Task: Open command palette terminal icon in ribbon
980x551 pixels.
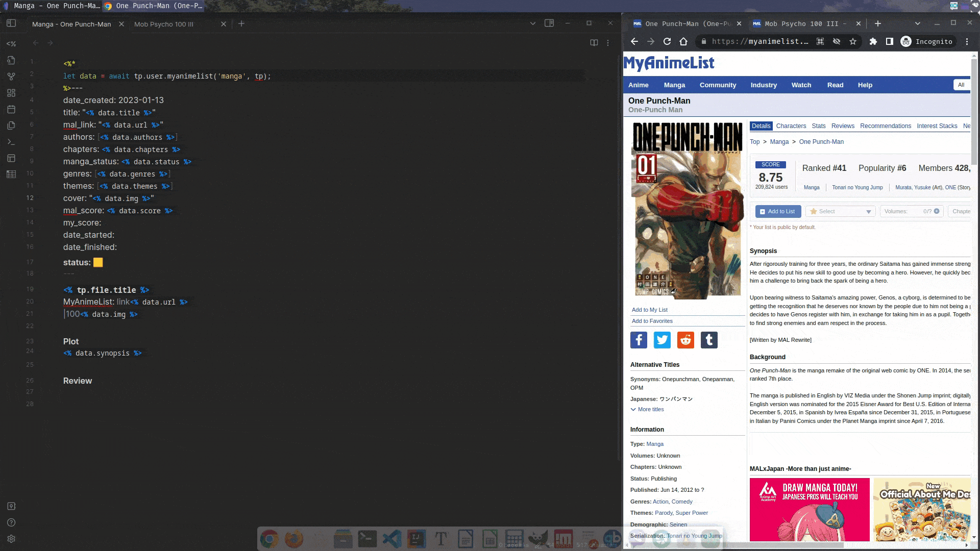Action: (x=11, y=142)
